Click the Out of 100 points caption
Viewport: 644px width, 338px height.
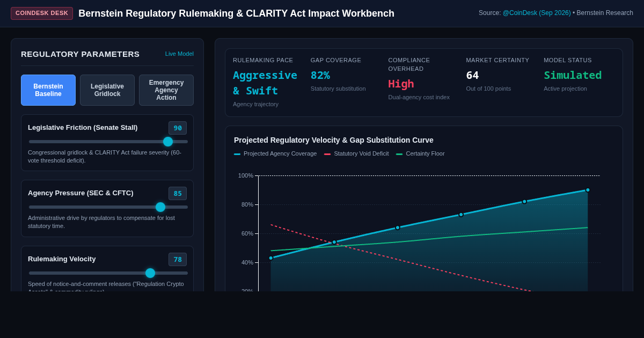(488, 89)
